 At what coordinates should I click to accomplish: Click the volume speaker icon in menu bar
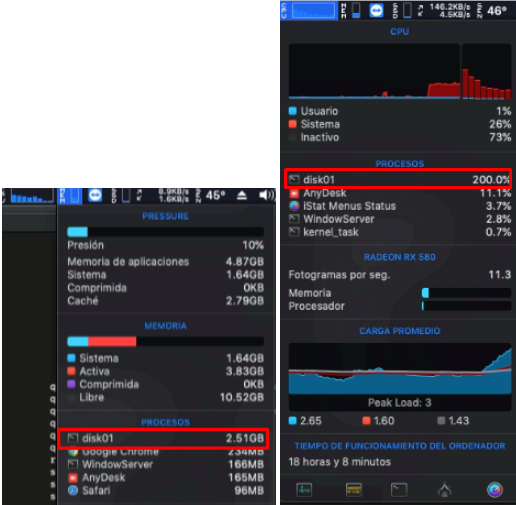266,195
